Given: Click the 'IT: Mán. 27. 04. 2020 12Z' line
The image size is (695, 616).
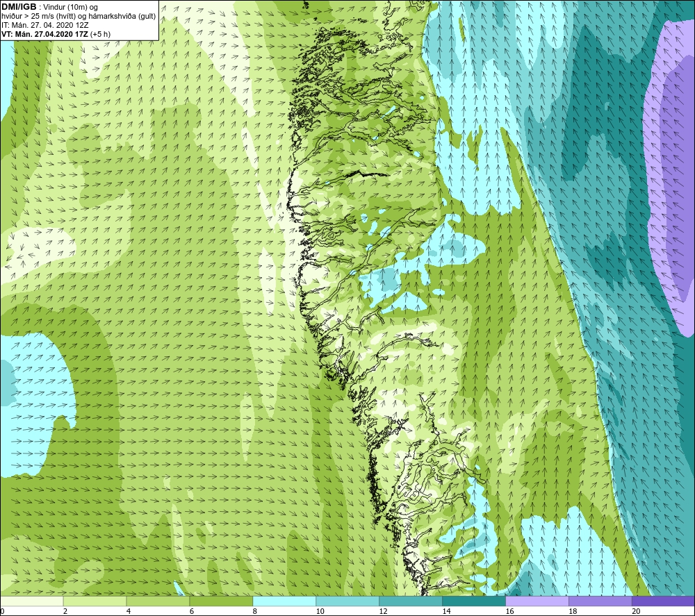Looking at the screenshot, I should [x=44, y=25].
